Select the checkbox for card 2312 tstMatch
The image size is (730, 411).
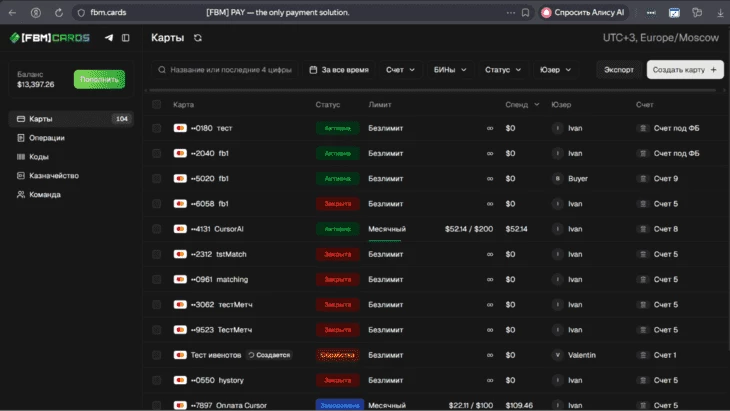click(156, 254)
